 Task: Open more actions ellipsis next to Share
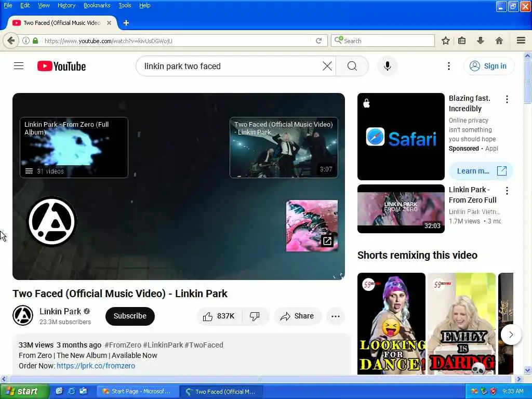pos(335,316)
